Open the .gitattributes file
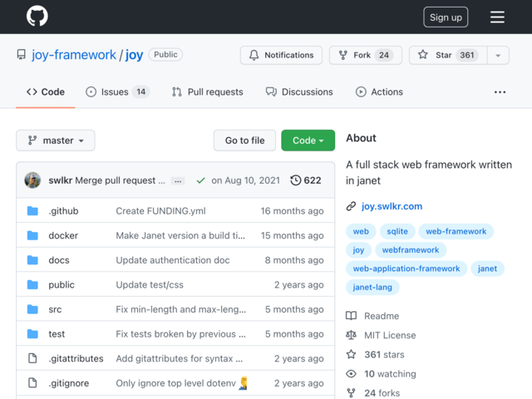The height and width of the screenshot is (399, 532). tap(76, 358)
